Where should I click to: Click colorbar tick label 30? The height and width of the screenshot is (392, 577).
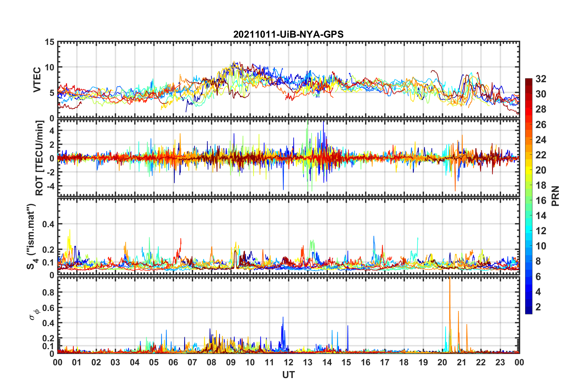pos(541,94)
